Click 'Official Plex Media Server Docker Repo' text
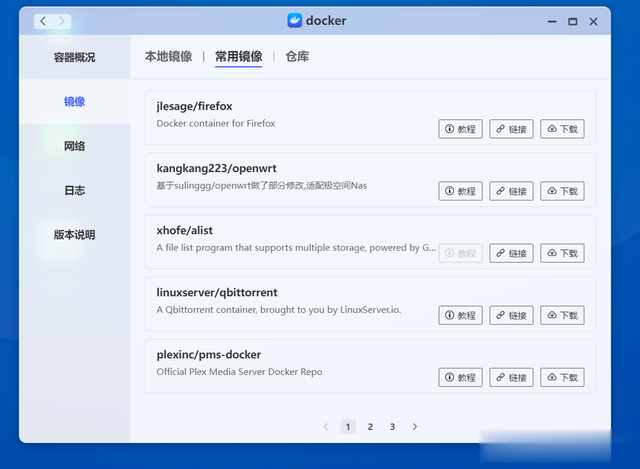Viewport: 640px width, 469px height. click(239, 372)
